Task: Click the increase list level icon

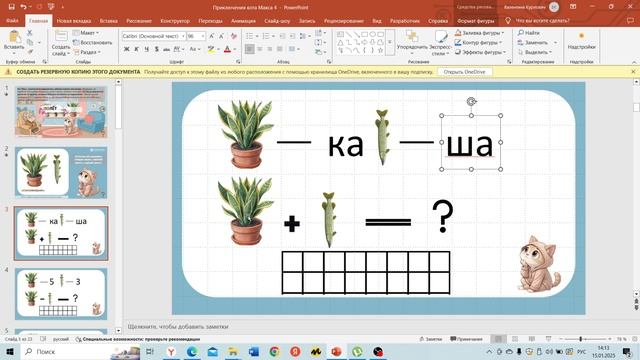Action: (x=292, y=36)
